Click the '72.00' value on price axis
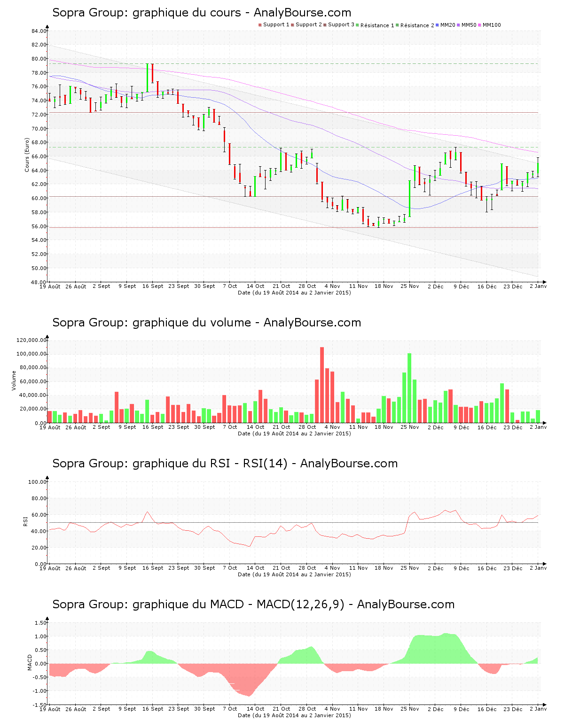 coord(39,115)
